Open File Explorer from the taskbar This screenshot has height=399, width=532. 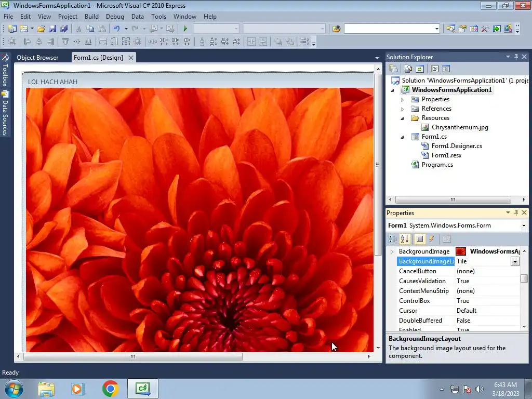point(46,389)
